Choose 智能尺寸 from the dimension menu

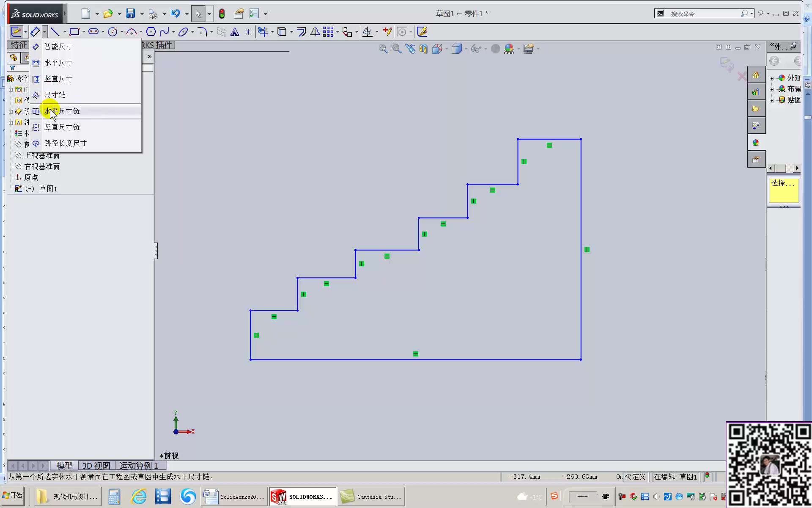58,47
